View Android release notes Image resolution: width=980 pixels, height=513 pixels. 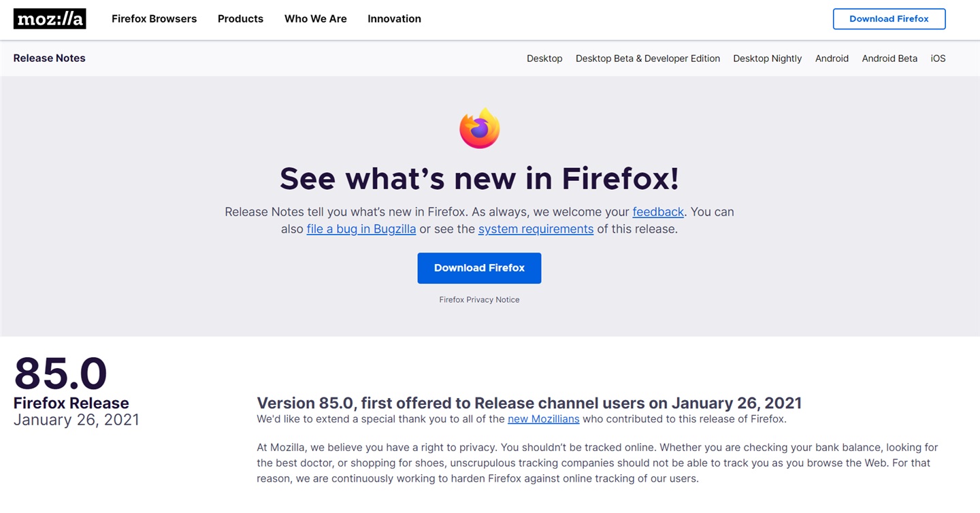(x=832, y=59)
